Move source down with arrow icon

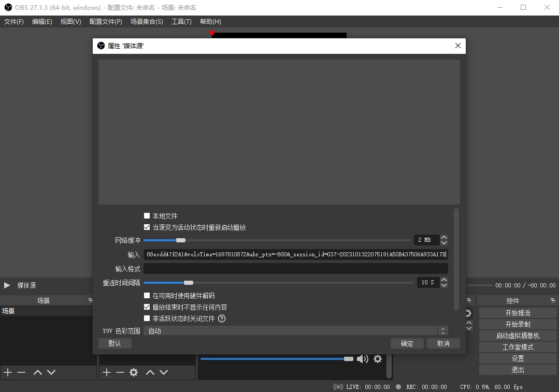tap(164, 372)
